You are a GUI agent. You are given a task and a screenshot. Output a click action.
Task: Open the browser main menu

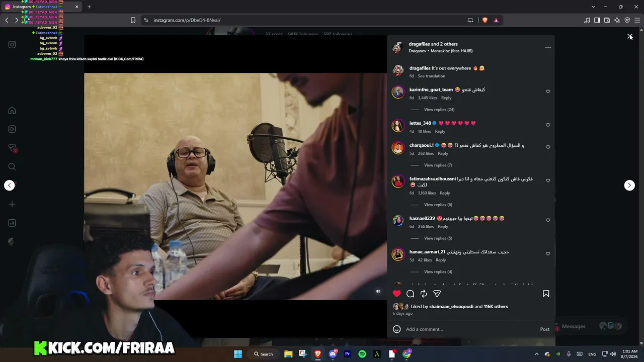pyautogui.click(x=637, y=20)
